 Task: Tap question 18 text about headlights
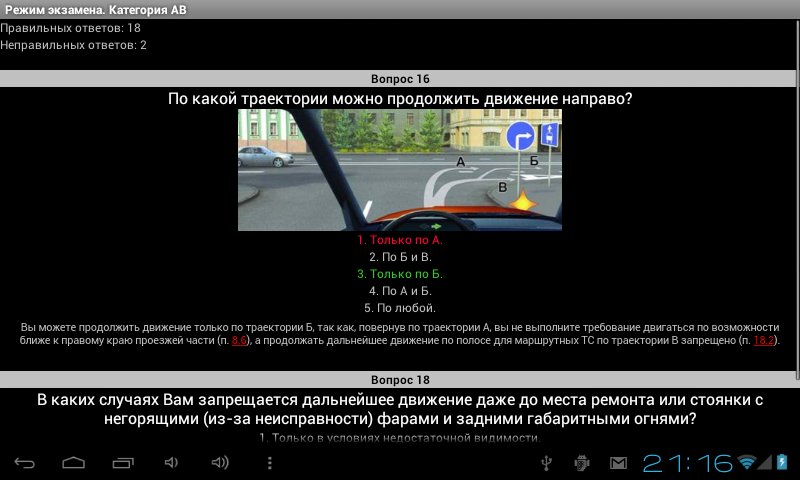400,409
